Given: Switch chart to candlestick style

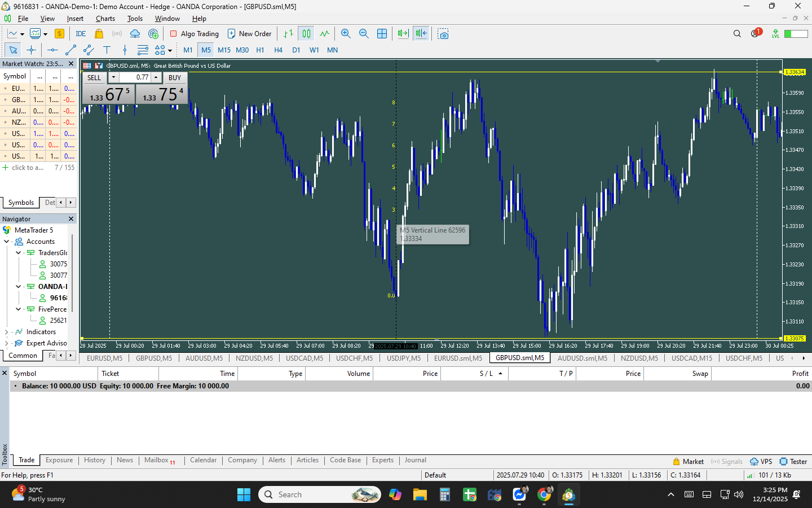Looking at the screenshot, I should coord(306,34).
